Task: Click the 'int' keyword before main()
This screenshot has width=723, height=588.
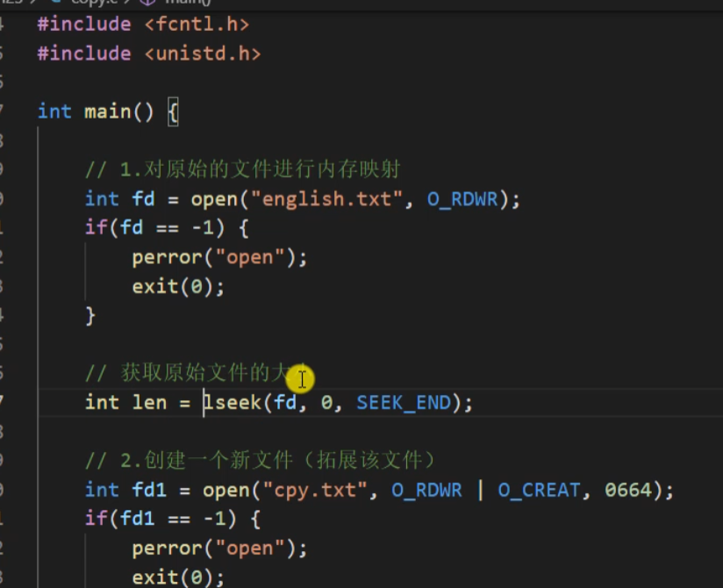Action: [54, 111]
